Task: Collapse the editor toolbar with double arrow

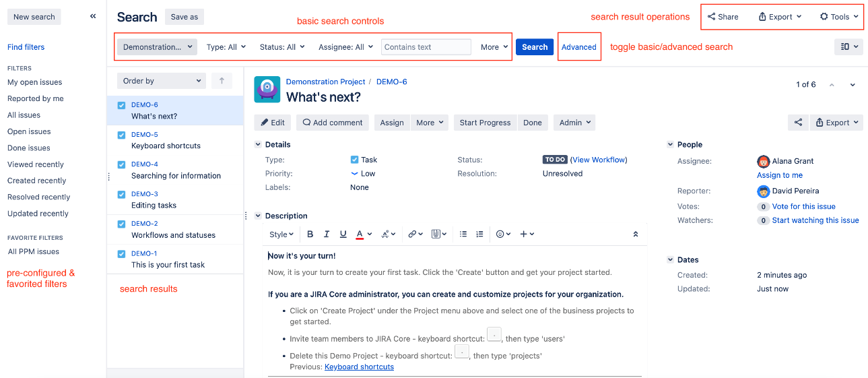Action: [635, 234]
